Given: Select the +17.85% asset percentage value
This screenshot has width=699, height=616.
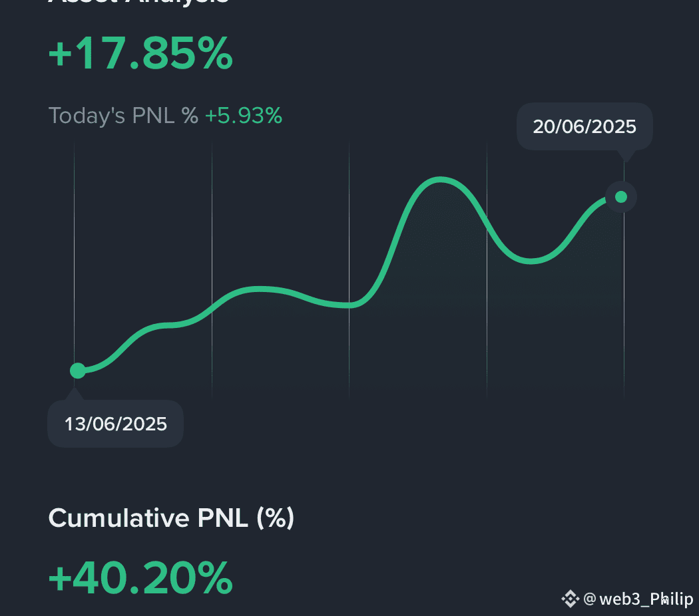Looking at the screenshot, I should (140, 53).
